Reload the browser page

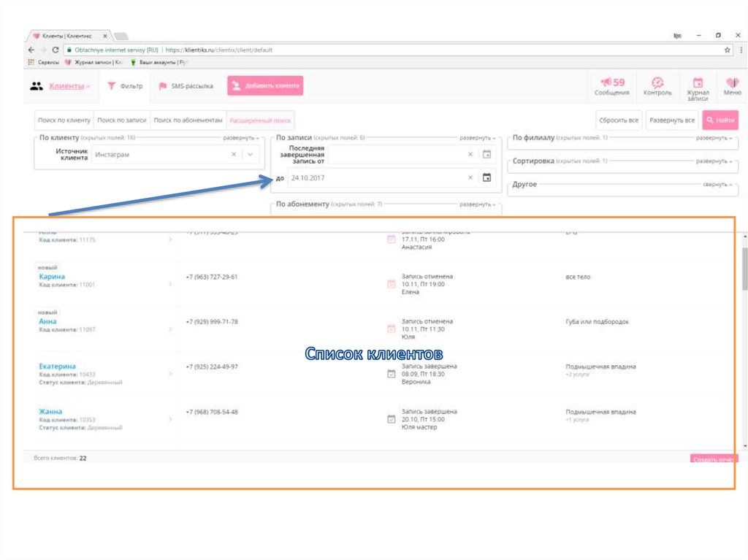(56, 50)
